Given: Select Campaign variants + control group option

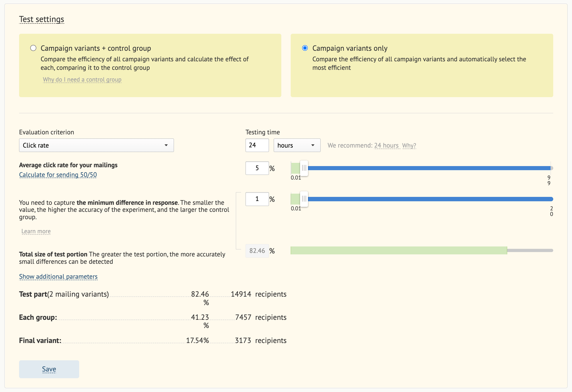Looking at the screenshot, I should pyautogui.click(x=33, y=48).
